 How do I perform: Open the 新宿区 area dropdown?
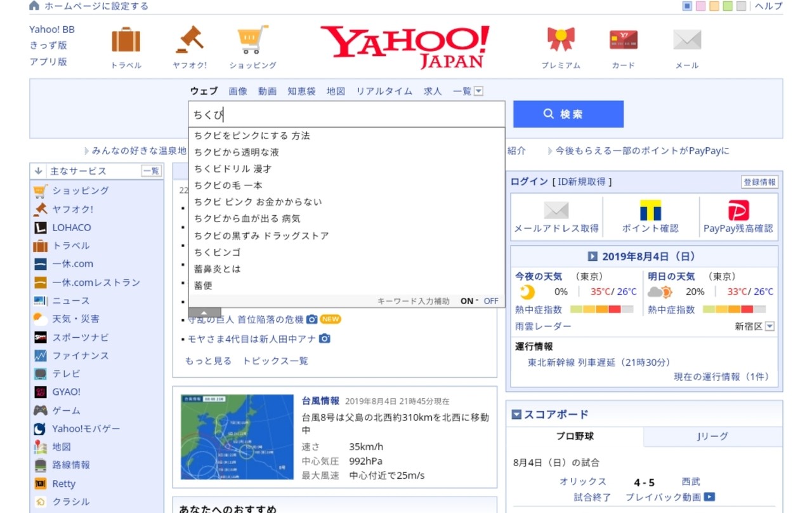pos(770,326)
